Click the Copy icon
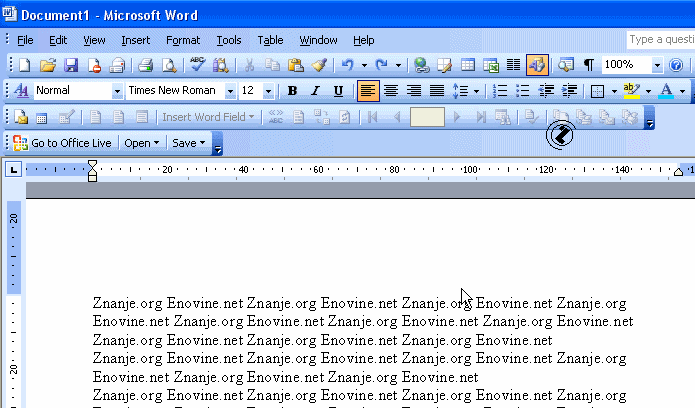Screen dimensions: 695x408 coord(272,65)
